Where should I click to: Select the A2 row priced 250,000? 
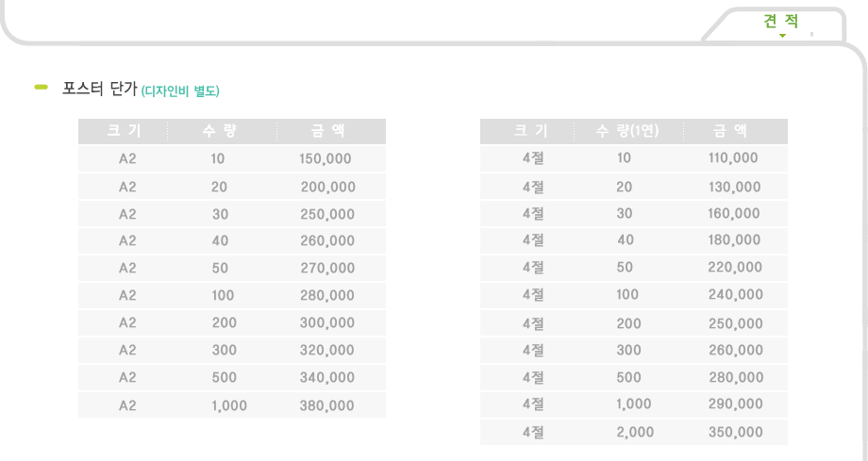[x=232, y=214]
